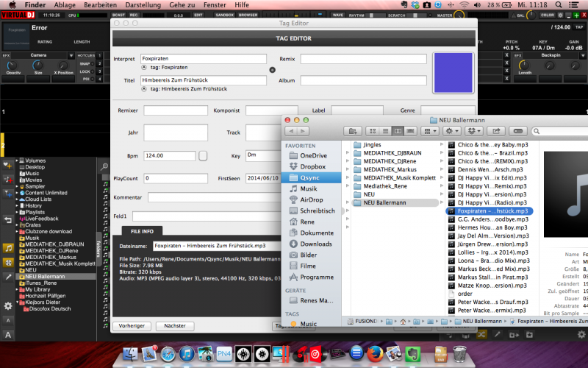Click the Nächster button
588x368 pixels.
coord(175,325)
